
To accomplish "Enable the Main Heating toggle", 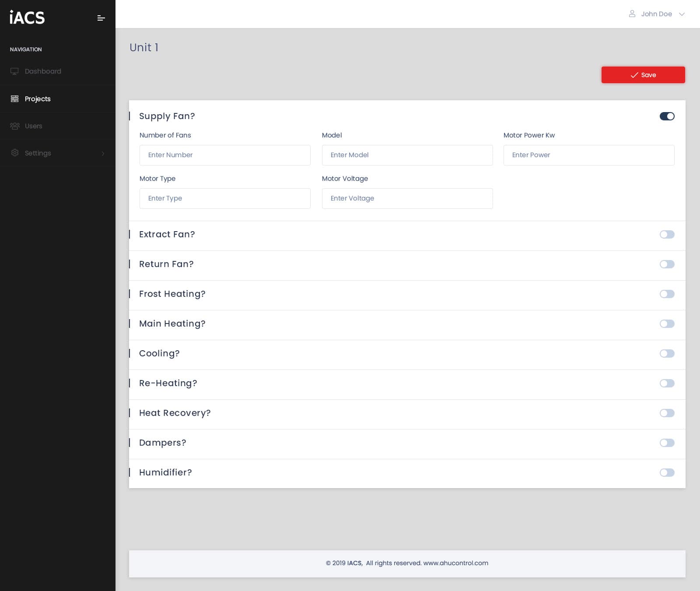I will pyautogui.click(x=667, y=324).
